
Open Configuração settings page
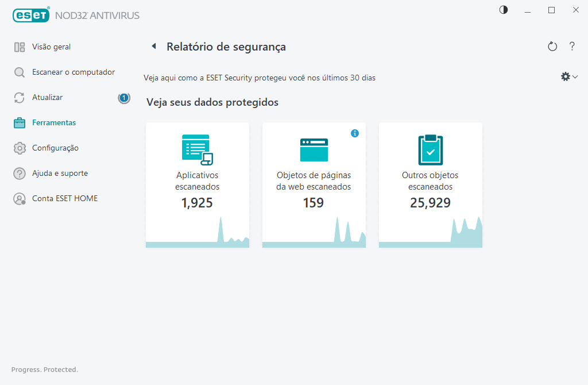pos(55,148)
